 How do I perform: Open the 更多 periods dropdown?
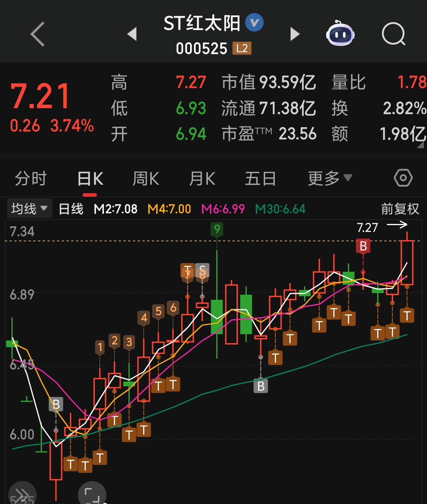click(330, 178)
